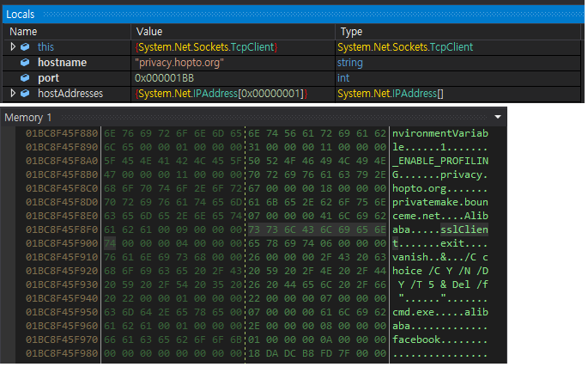Click hex bytes '18 DA DC B8 FD 7F 00 00'
Image resolution: width=588 pixels, height=367 pixels.
click(317, 353)
